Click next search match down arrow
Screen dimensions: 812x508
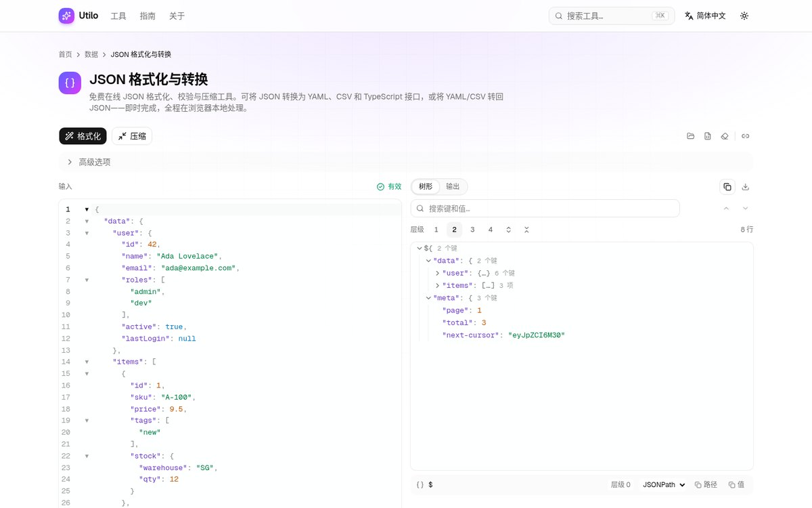[745, 208]
